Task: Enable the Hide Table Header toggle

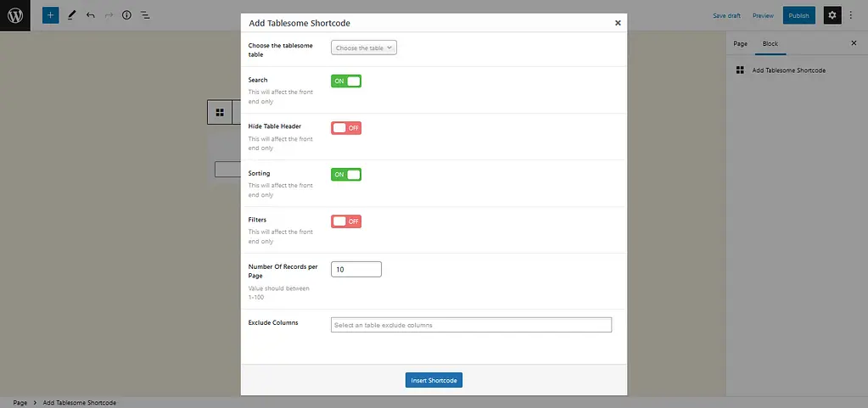Action: (346, 128)
